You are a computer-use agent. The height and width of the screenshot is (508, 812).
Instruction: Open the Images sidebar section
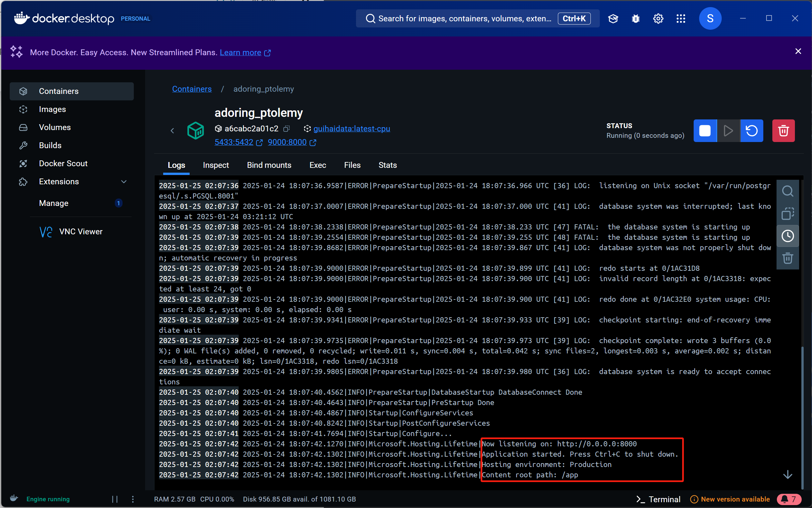tap(72, 109)
